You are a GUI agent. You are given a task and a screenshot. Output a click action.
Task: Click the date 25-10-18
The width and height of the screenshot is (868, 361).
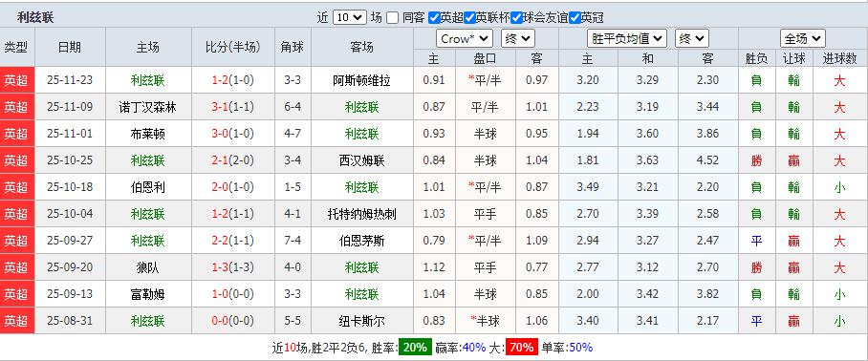(x=70, y=187)
